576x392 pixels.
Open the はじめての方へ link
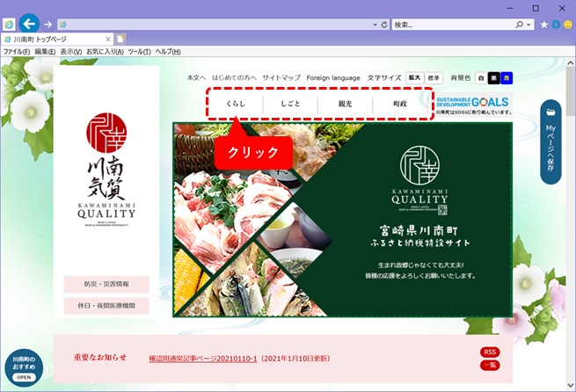(x=234, y=78)
